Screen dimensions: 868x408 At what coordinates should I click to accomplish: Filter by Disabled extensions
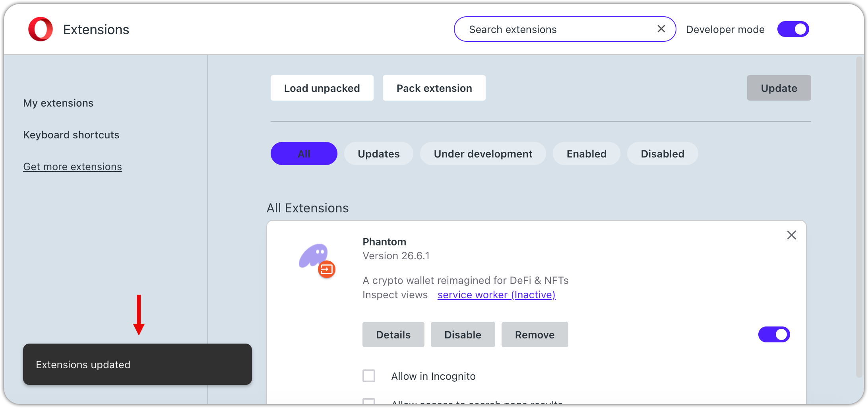coord(662,154)
